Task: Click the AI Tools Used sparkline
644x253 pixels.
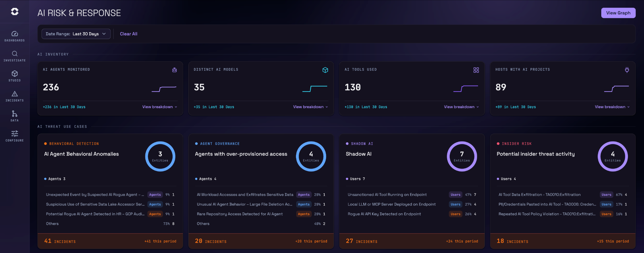Action: (x=466, y=89)
